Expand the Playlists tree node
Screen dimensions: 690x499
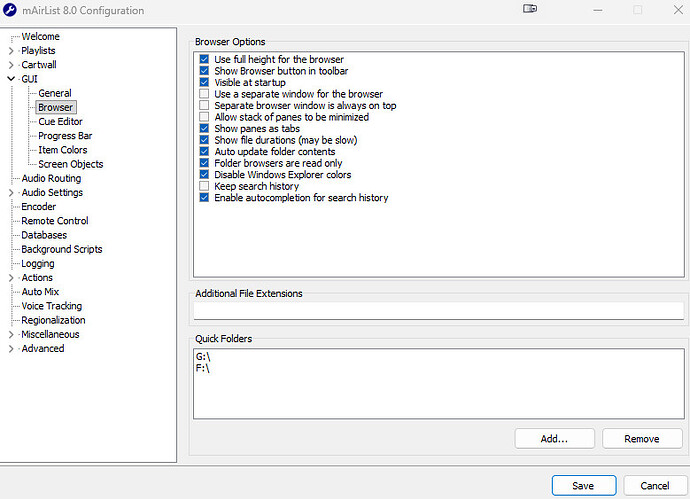[11, 51]
